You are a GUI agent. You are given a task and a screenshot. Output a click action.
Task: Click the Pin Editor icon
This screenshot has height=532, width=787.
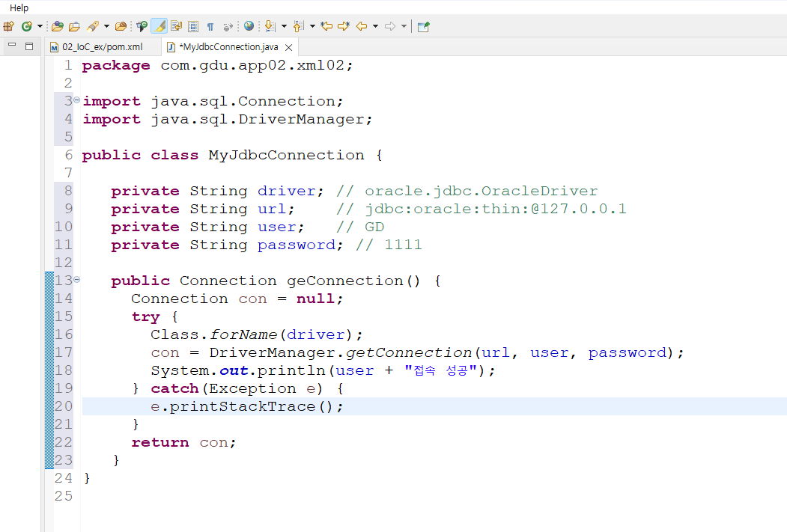(x=423, y=27)
